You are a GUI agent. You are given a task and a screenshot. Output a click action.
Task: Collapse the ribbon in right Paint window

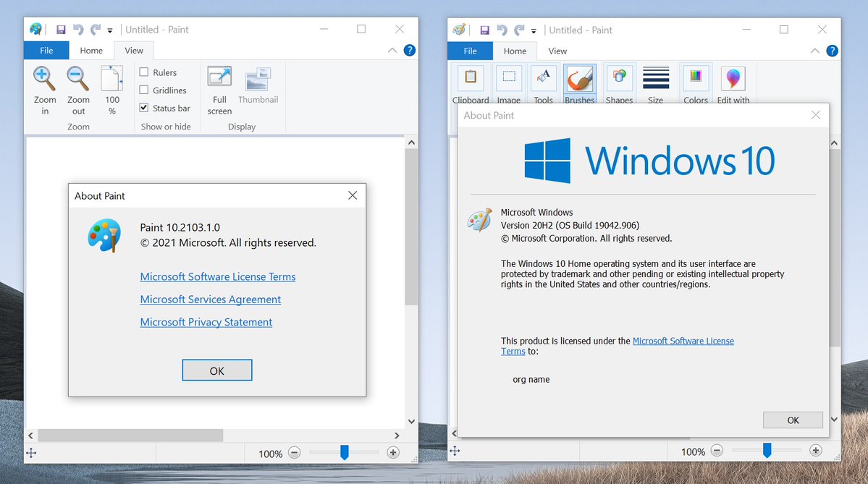click(815, 51)
